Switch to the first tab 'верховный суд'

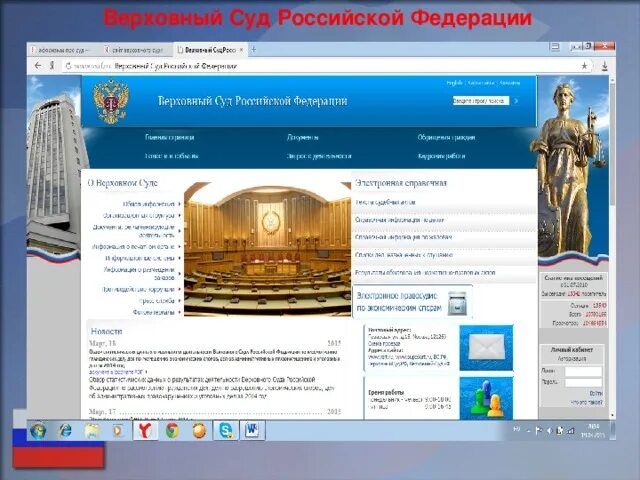(x=63, y=50)
